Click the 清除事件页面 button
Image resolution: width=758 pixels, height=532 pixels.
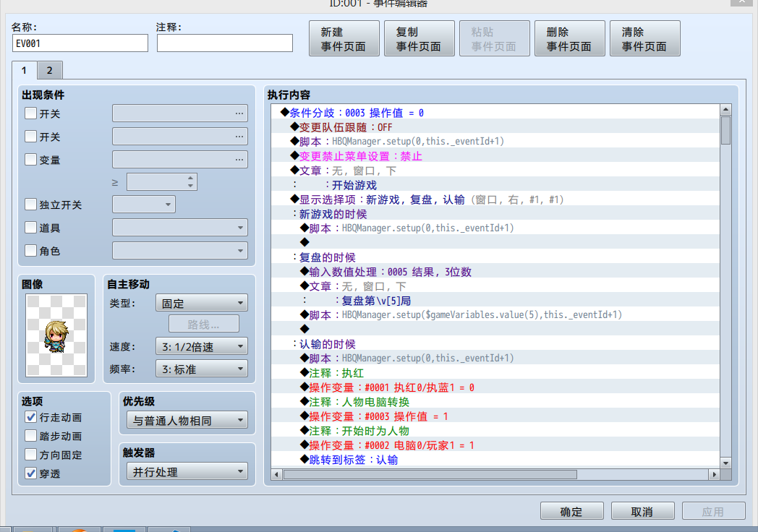point(645,38)
